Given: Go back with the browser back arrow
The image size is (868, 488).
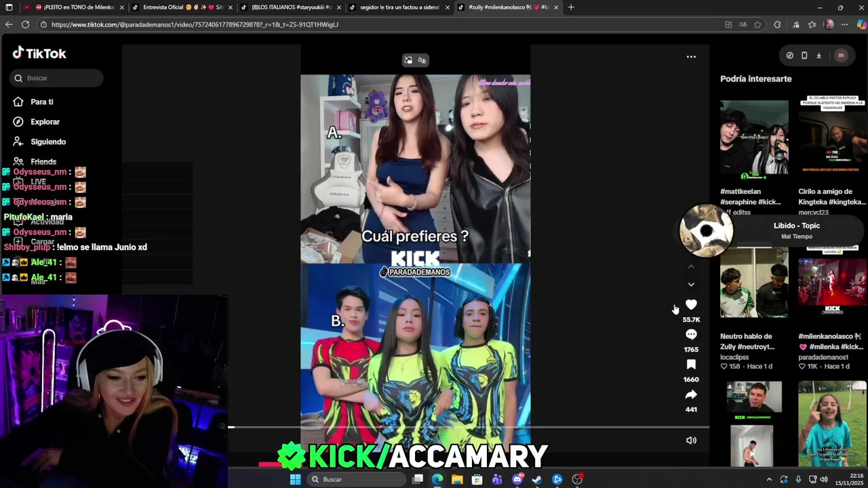Looking at the screenshot, I should (9, 24).
